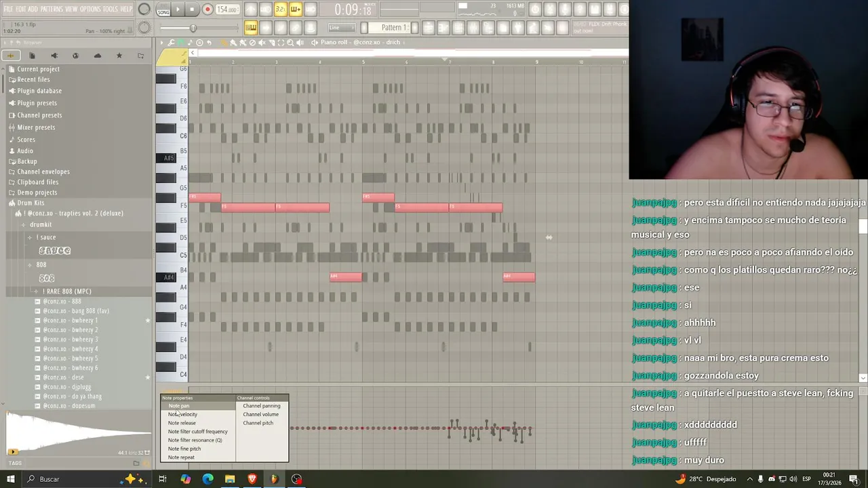Open the OPTIONS menu
Viewport: 868px width, 488px height.
point(90,9)
